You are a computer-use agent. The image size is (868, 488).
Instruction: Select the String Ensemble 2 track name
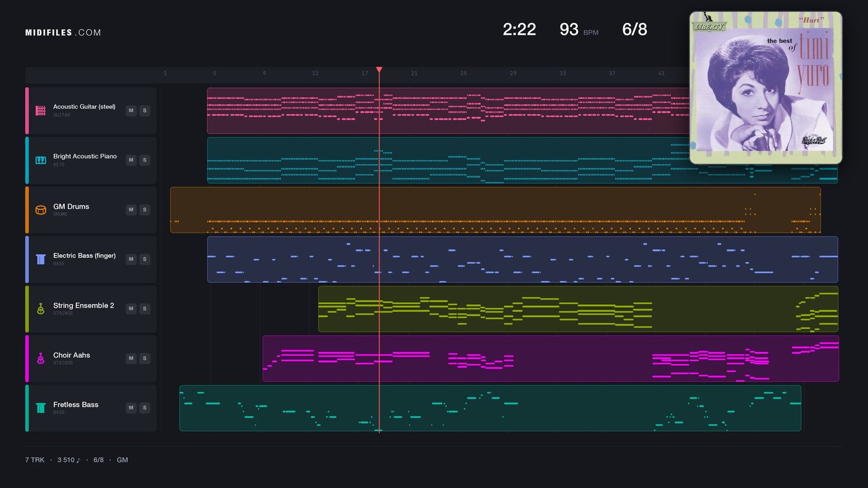coord(84,305)
